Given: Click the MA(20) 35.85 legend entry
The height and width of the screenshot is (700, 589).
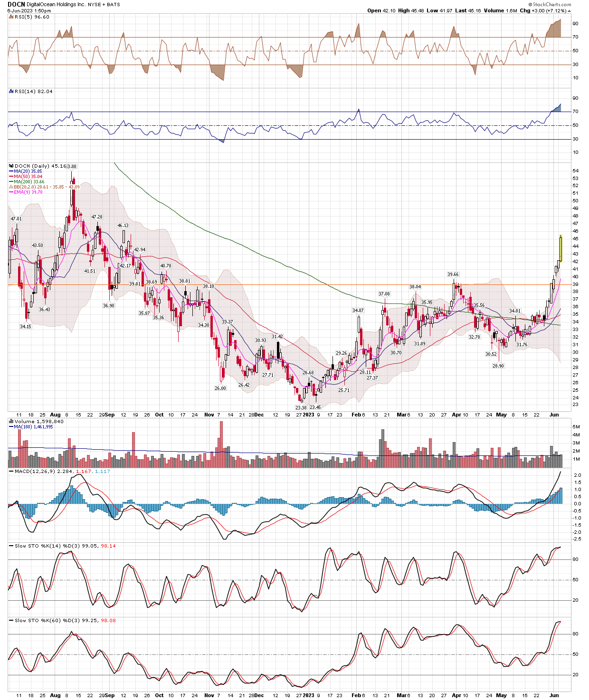Looking at the screenshot, I should (28, 171).
